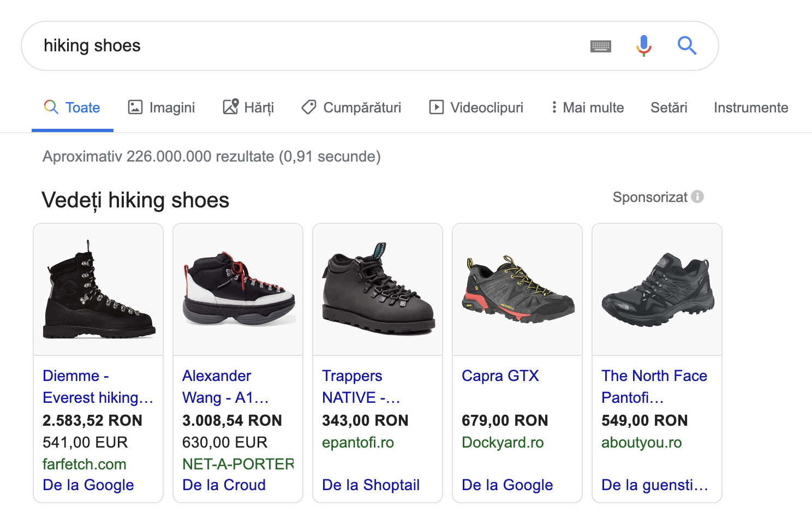Start voice search with microphone icon
The image size is (812, 524).
click(x=644, y=46)
